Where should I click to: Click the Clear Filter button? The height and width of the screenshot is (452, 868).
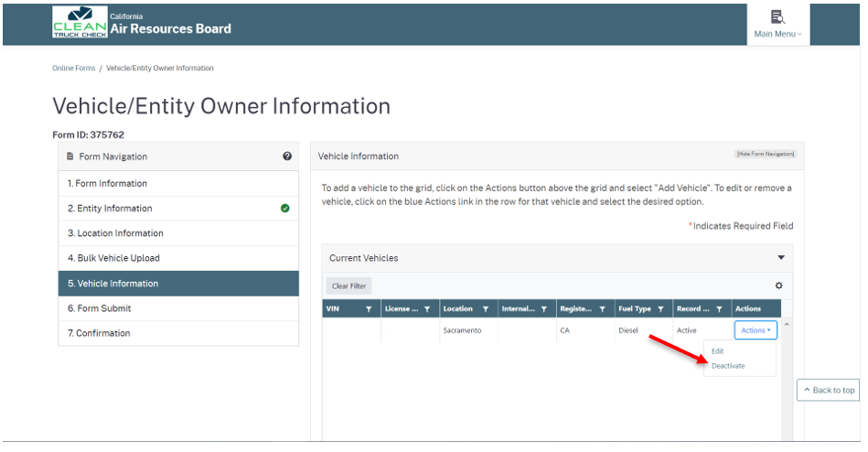[348, 285]
